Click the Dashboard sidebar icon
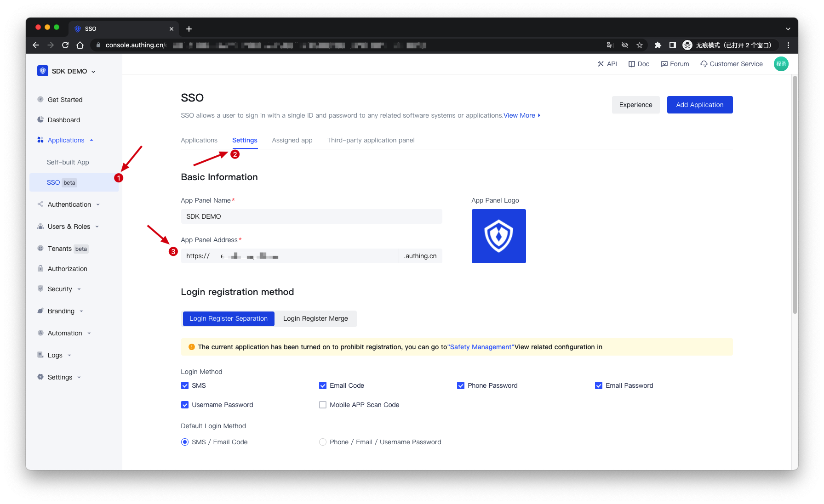Screen dimensions: 824x504 (x=40, y=119)
